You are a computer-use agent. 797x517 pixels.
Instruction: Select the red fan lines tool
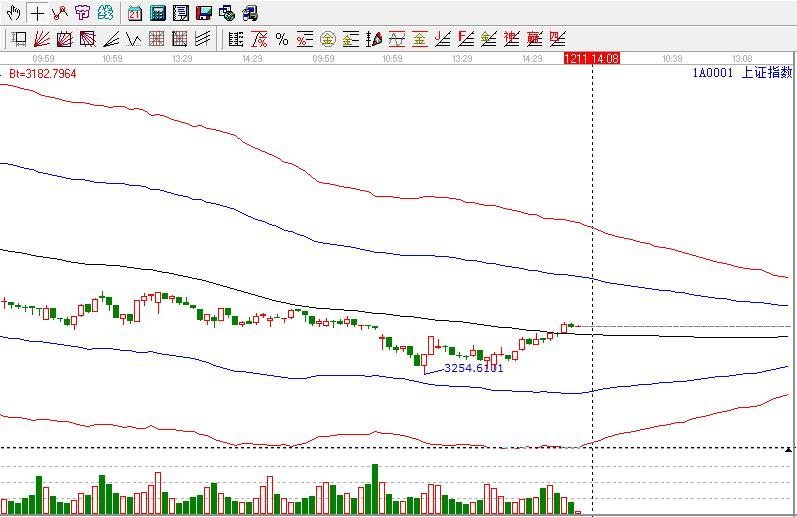pyautogui.click(x=41, y=39)
